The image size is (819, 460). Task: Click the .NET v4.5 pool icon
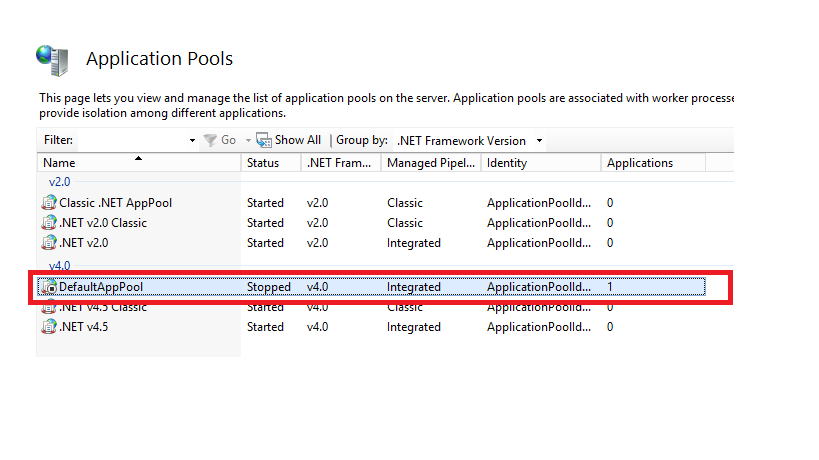[x=49, y=327]
